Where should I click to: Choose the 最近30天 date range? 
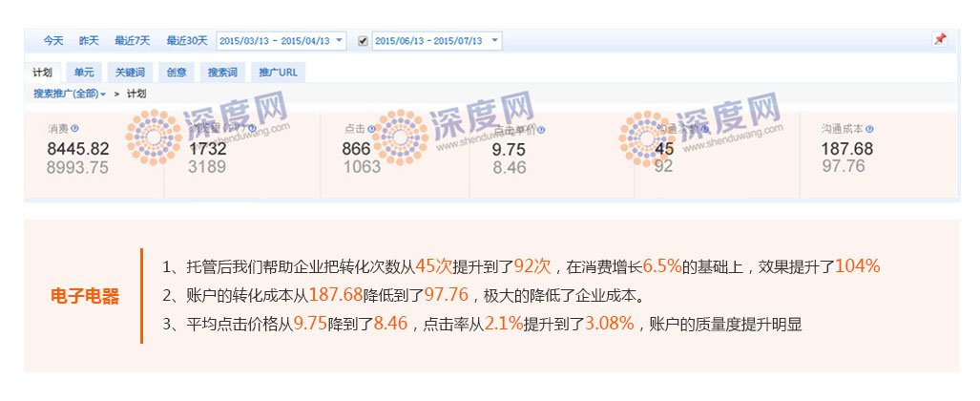click(x=186, y=41)
